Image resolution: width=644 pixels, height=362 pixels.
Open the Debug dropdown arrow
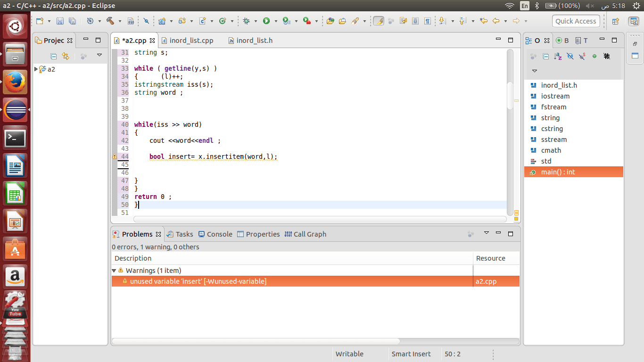(256, 21)
